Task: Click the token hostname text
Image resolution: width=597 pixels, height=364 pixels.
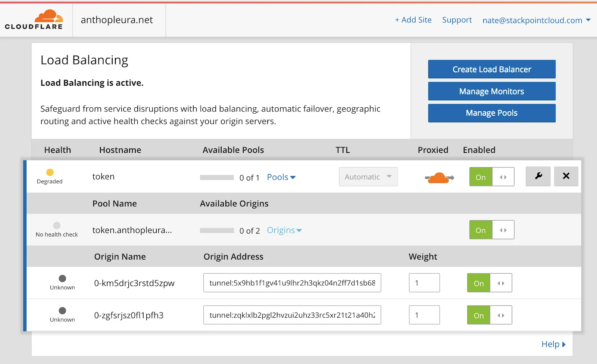Action: pos(103,177)
